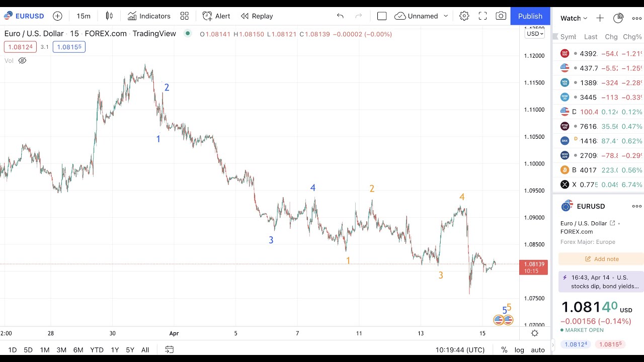Screen dimensions: 644x362
Task: Select the 5D date range
Action: [28, 350]
